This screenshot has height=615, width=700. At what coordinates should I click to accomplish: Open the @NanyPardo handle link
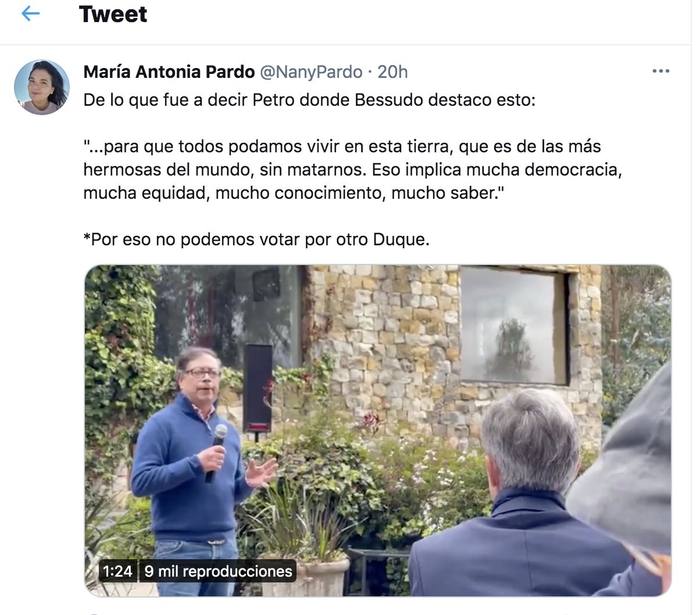point(311,71)
